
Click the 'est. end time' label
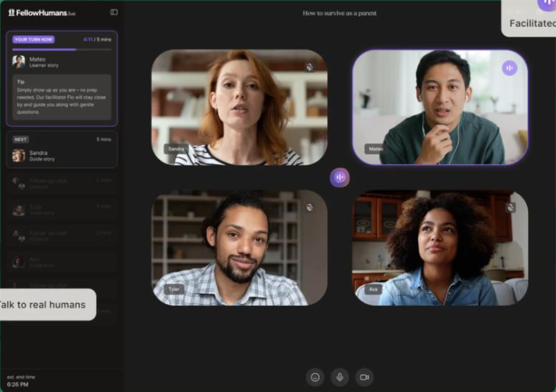pyautogui.click(x=21, y=377)
